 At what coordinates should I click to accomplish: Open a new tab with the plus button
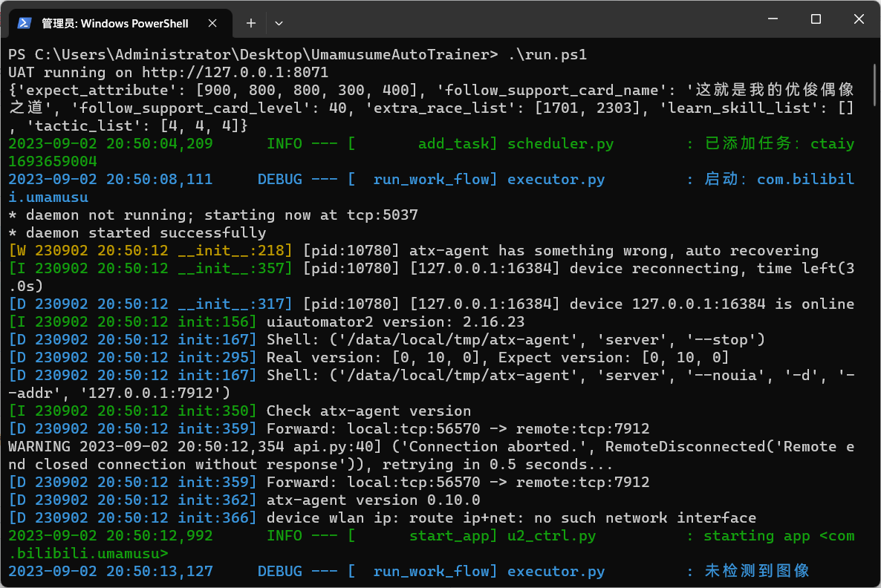(250, 23)
